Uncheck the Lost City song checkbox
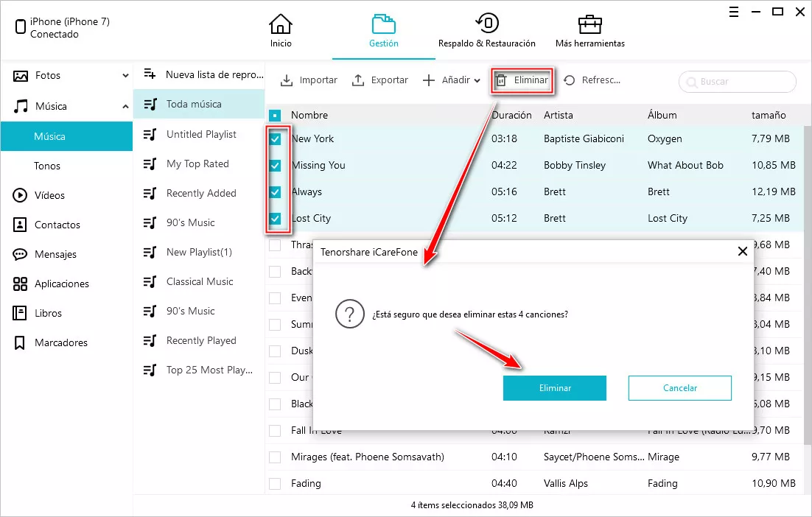This screenshot has height=517, width=812. [275, 219]
